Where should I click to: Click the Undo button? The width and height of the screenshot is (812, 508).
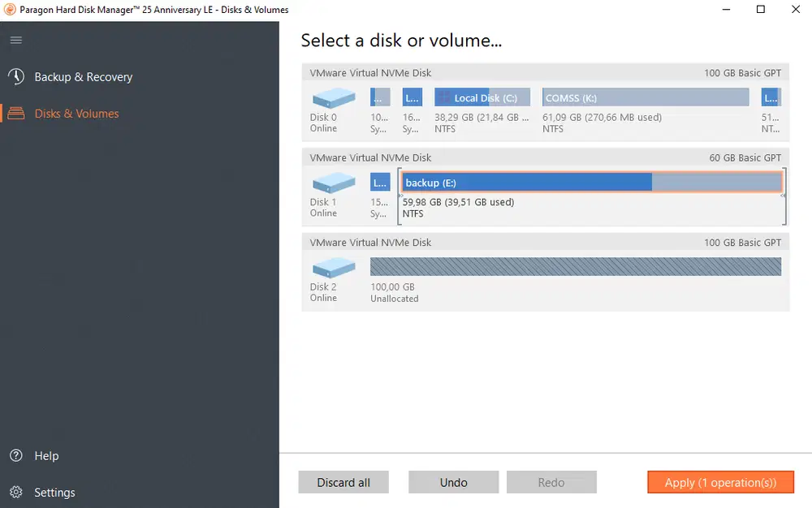click(454, 482)
